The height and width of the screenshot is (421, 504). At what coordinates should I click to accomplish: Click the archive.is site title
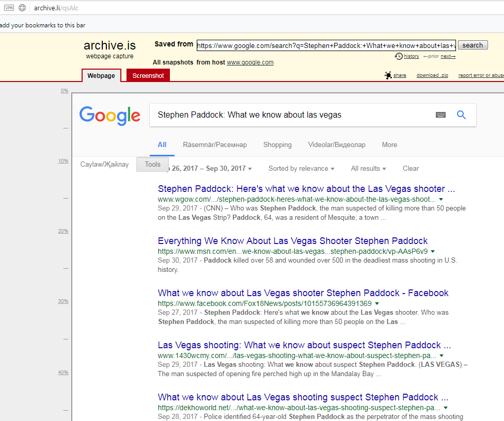point(109,45)
